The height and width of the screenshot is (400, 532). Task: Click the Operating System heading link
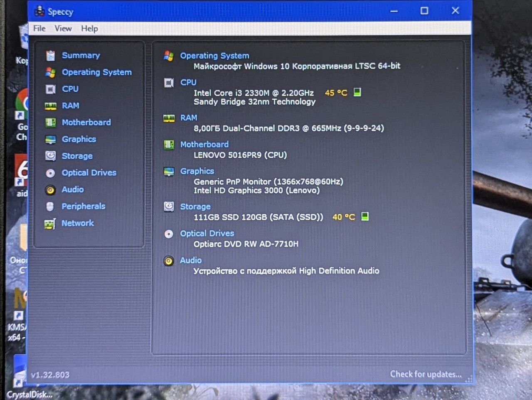tap(214, 56)
